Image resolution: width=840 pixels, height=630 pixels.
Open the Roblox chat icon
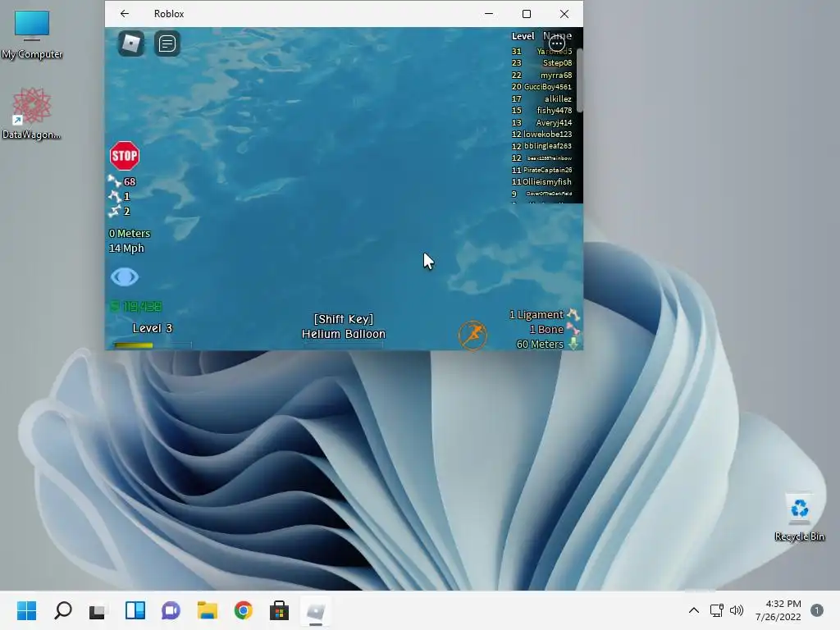pos(167,43)
